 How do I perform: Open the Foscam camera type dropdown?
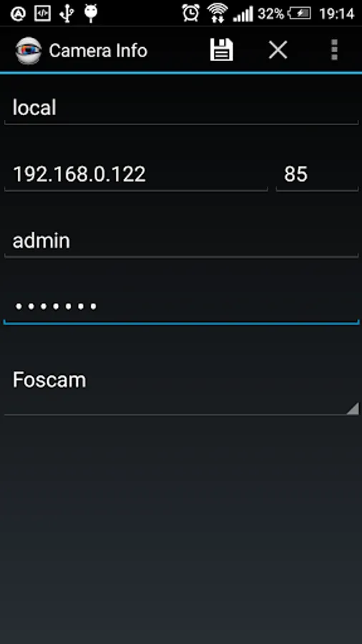[181, 387]
